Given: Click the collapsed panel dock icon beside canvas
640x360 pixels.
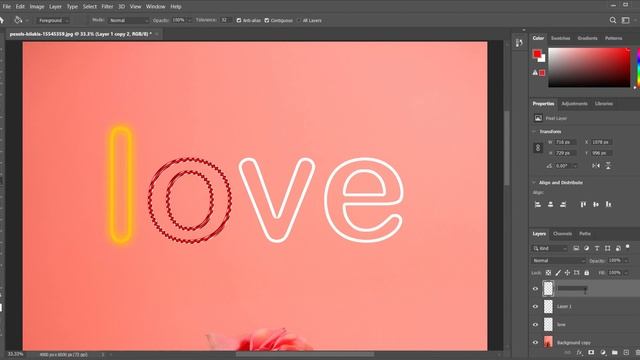Looking at the screenshot, I should tap(519, 43).
